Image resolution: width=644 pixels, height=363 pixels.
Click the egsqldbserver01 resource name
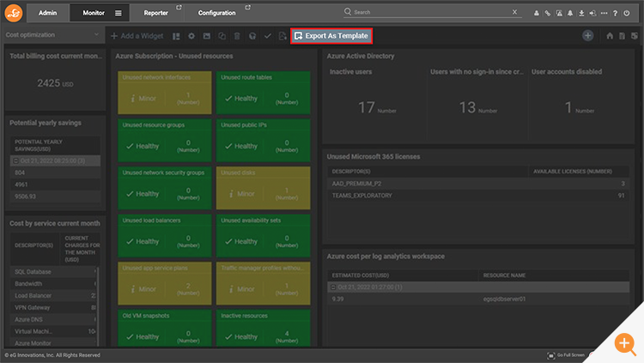click(x=504, y=299)
